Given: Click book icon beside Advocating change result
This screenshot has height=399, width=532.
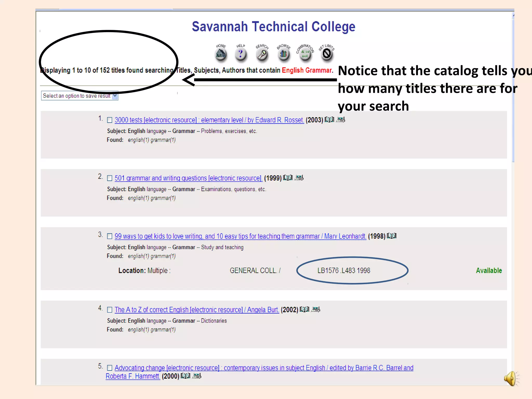Looking at the screenshot, I should click(185, 376).
